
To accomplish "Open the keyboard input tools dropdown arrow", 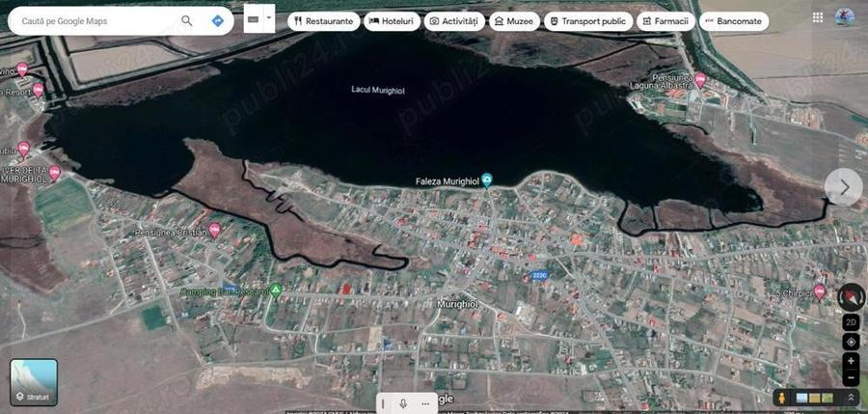I will [x=269, y=17].
